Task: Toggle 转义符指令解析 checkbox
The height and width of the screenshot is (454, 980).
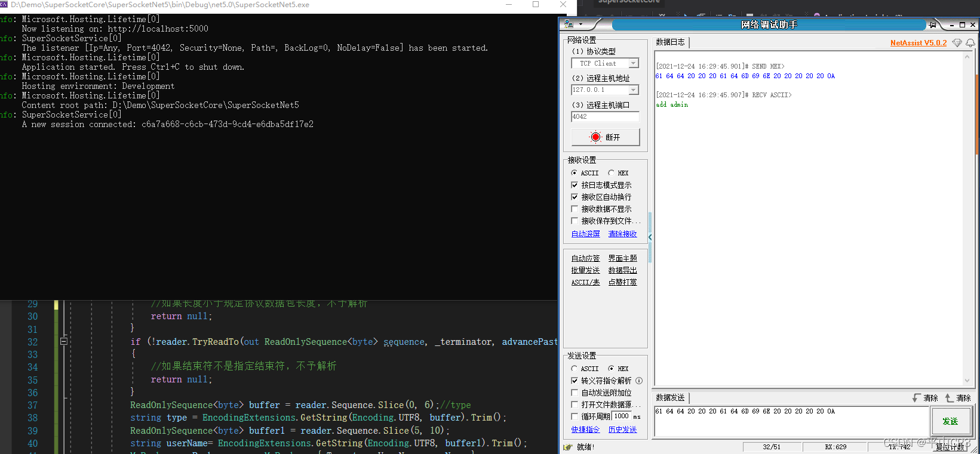Action: tap(575, 381)
